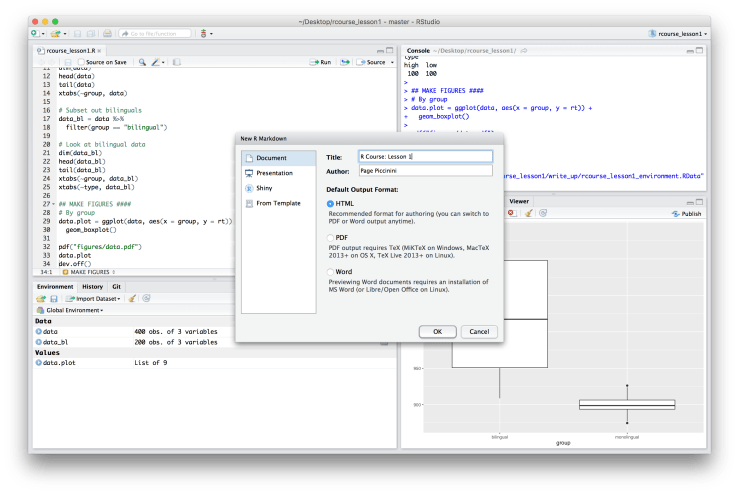Click the Console working directory arrow icon
739x494 pixels.
tap(524, 50)
